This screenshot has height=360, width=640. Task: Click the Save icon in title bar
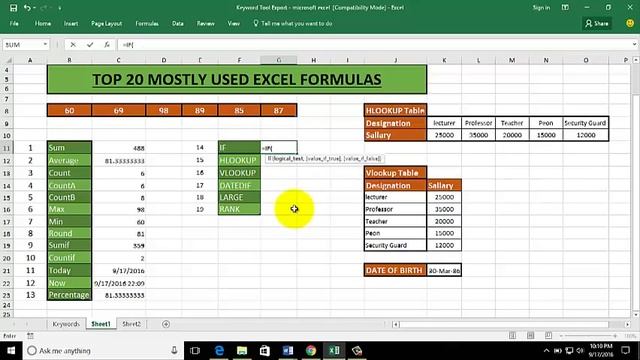click(x=13, y=8)
